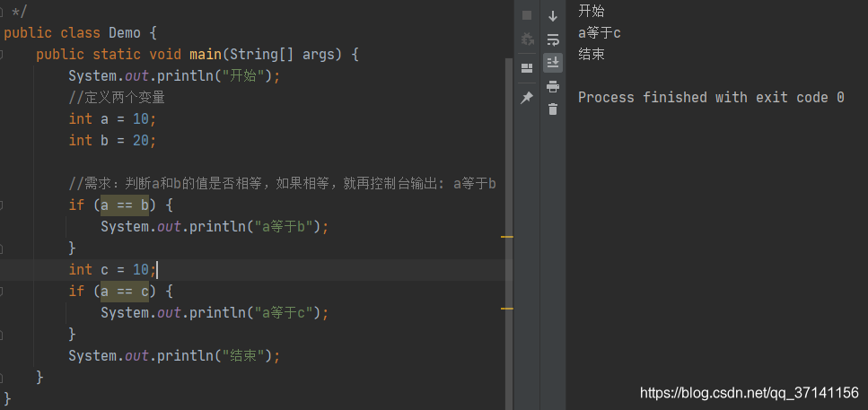The height and width of the screenshot is (410, 868).
Task: Toggle soft-wrap in the console
Action: point(552,39)
